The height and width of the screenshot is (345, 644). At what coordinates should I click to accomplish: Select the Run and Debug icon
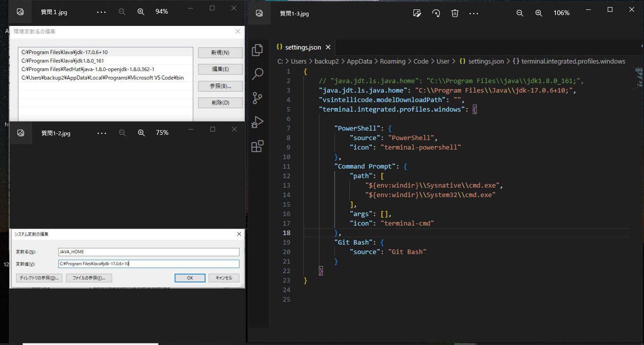point(257,122)
